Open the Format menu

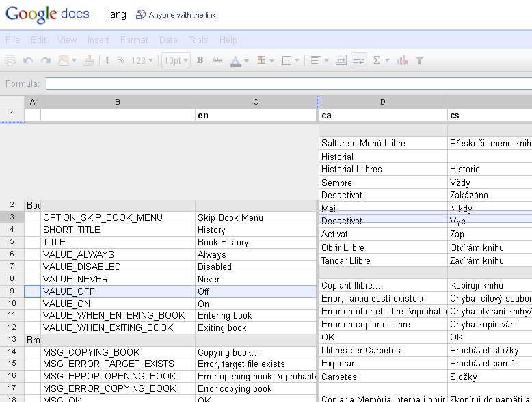pyautogui.click(x=134, y=40)
